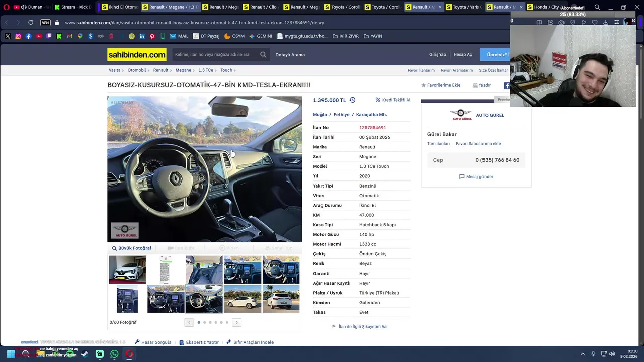
Task: Click Kredi Teklifi Al
Action: (x=393, y=100)
